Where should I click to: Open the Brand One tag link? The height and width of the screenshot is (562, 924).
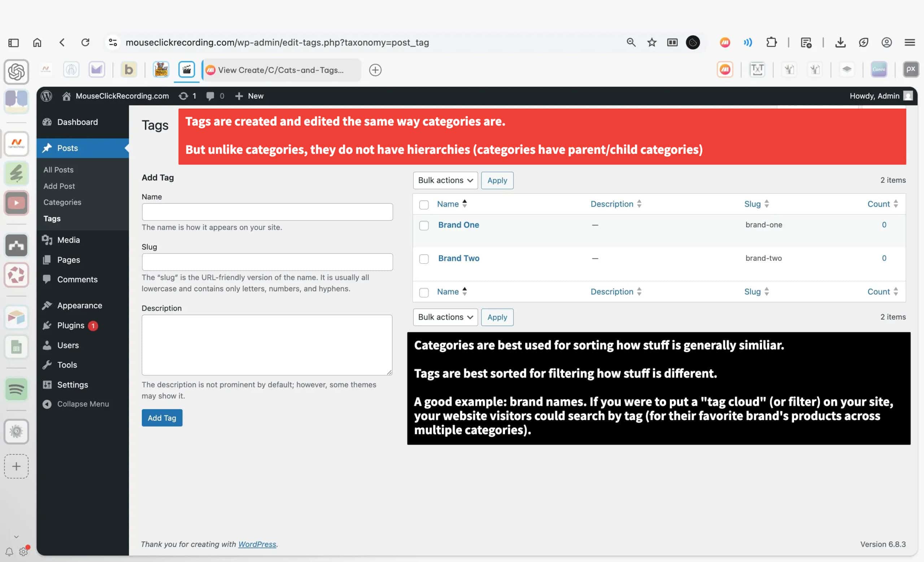click(x=458, y=225)
